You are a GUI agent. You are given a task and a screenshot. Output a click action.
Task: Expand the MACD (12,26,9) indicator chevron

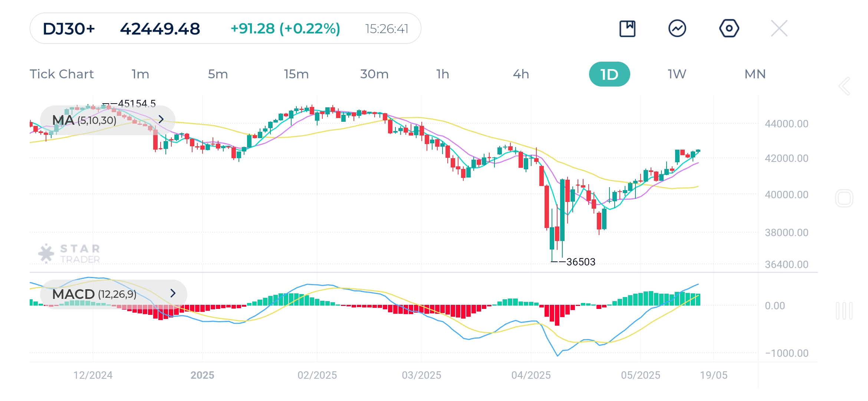(173, 293)
